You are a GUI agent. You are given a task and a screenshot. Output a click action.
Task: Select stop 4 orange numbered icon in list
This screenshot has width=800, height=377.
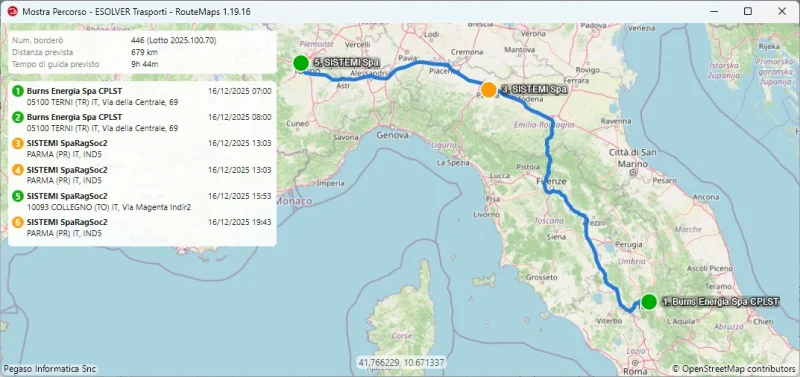point(18,170)
